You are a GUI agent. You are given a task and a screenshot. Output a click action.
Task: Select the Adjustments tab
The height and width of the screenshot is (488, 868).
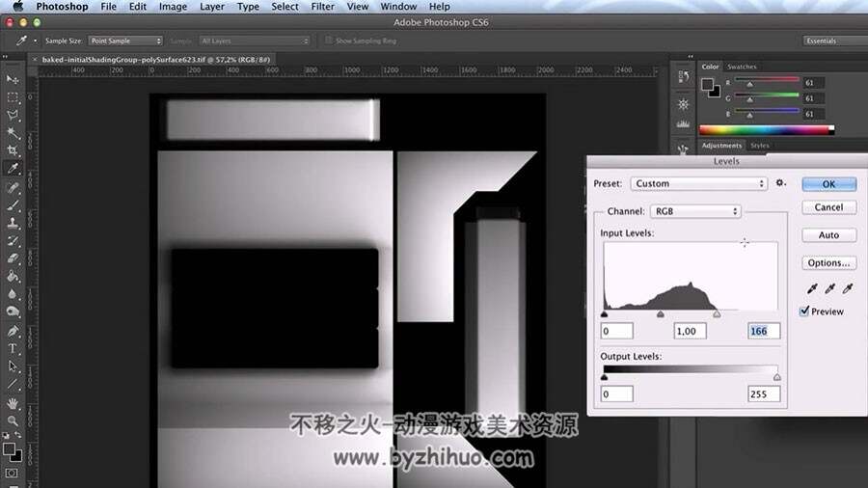tap(721, 146)
